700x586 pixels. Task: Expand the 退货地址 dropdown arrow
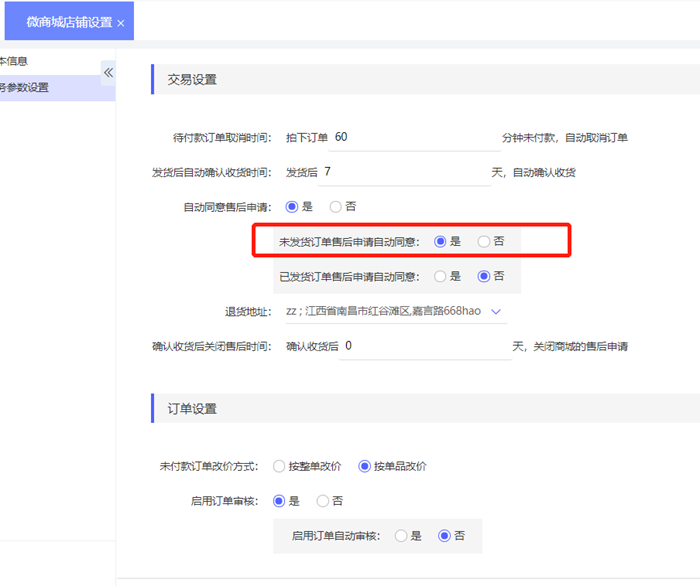(497, 311)
